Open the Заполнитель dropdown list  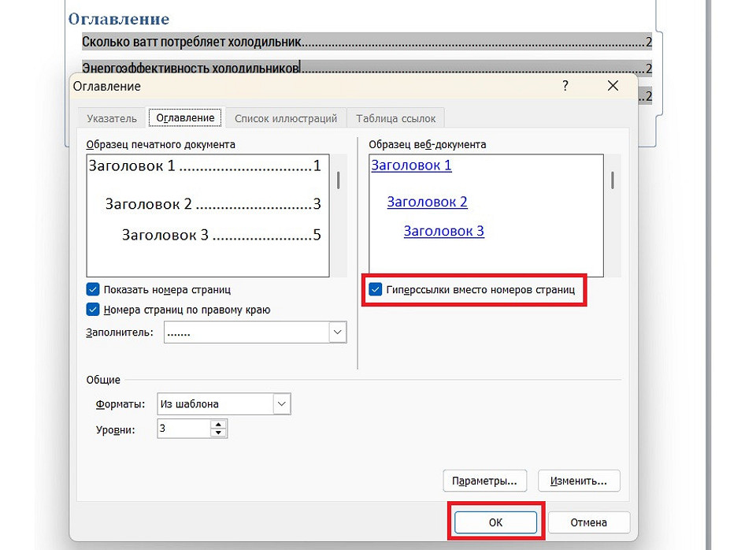[337, 333]
